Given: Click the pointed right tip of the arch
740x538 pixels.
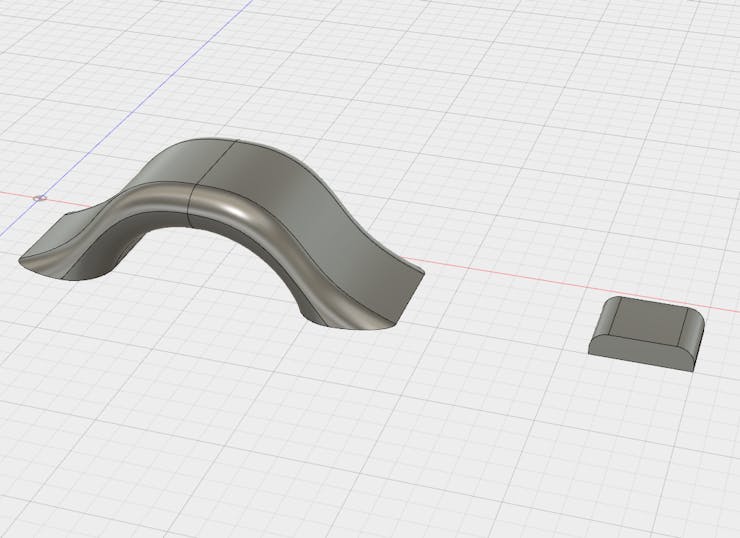Looking at the screenshot, I should 422,272.
